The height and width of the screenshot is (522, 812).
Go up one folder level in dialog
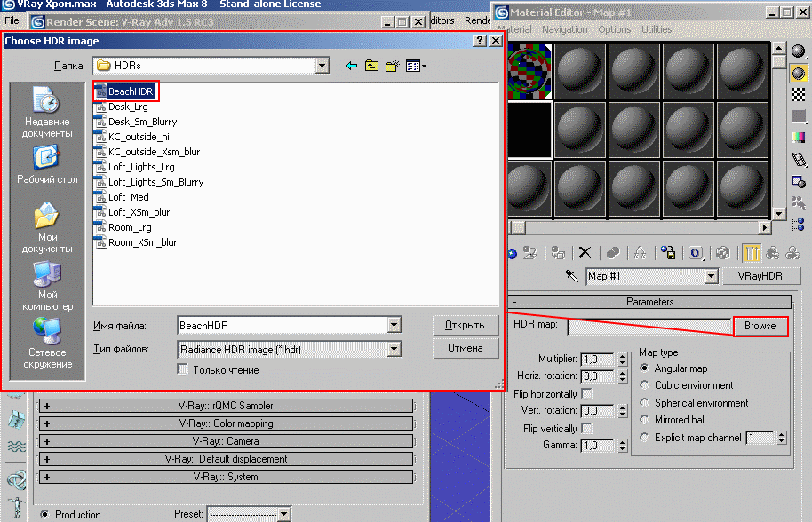point(372,66)
